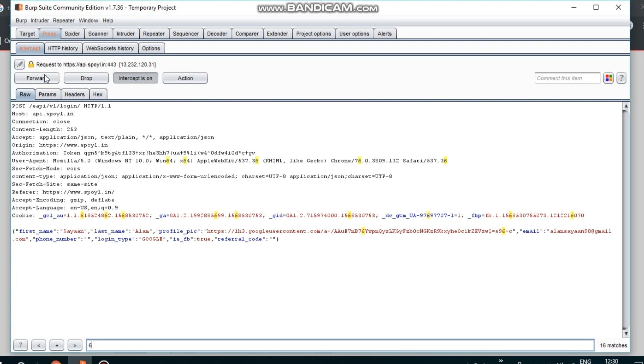Switch to the Spider tab

pyautogui.click(x=72, y=33)
